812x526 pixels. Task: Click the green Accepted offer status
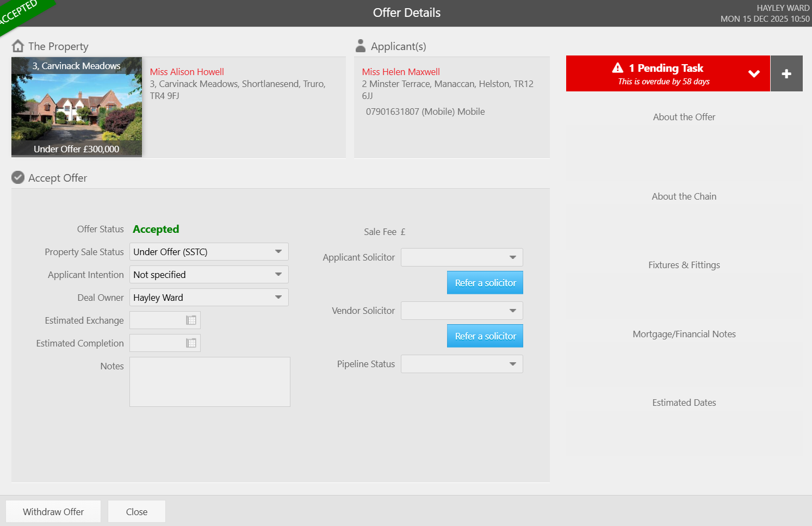[156, 229]
